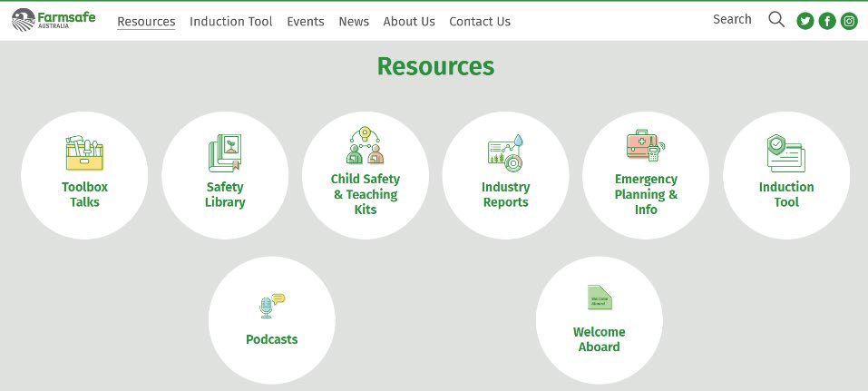Click the book icon for Safety Library

point(225,152)
